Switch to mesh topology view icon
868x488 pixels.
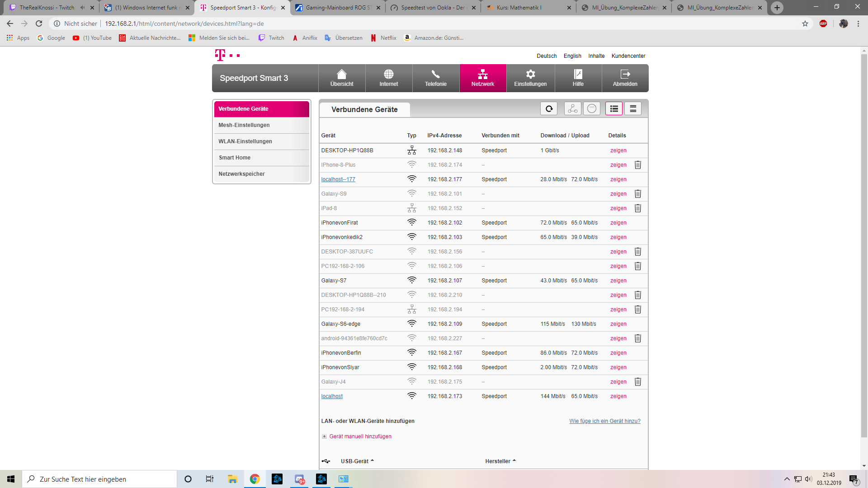572,109
